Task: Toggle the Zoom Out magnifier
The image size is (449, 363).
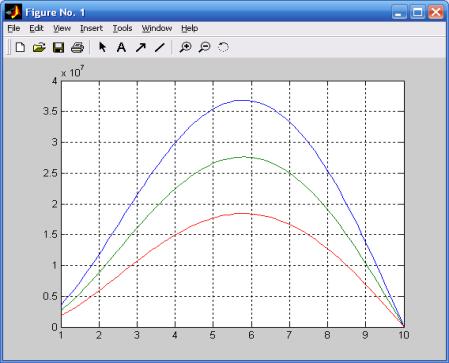Action: pyautogui.click(x=204, y=47)
